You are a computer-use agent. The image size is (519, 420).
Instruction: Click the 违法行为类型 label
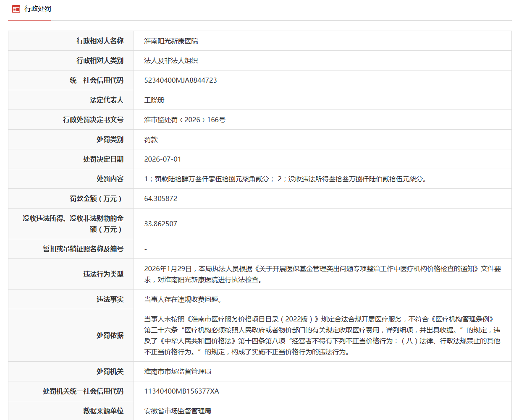point(103,274)
